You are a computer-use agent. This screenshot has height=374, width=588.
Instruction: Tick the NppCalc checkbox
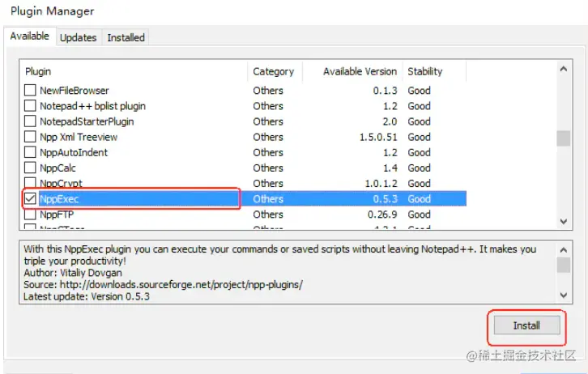[x=30, y=168]
